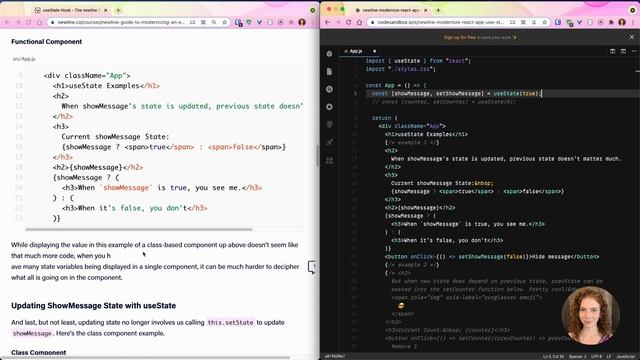Open profile avatar in codesandbox browser window

pos(622,22)
